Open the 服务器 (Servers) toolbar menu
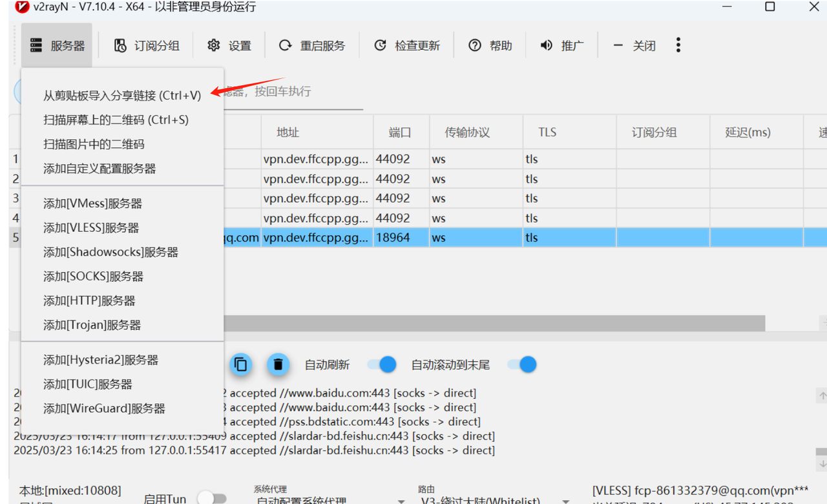The width and height of the screenshot is (827, 504). click(57, 46)
